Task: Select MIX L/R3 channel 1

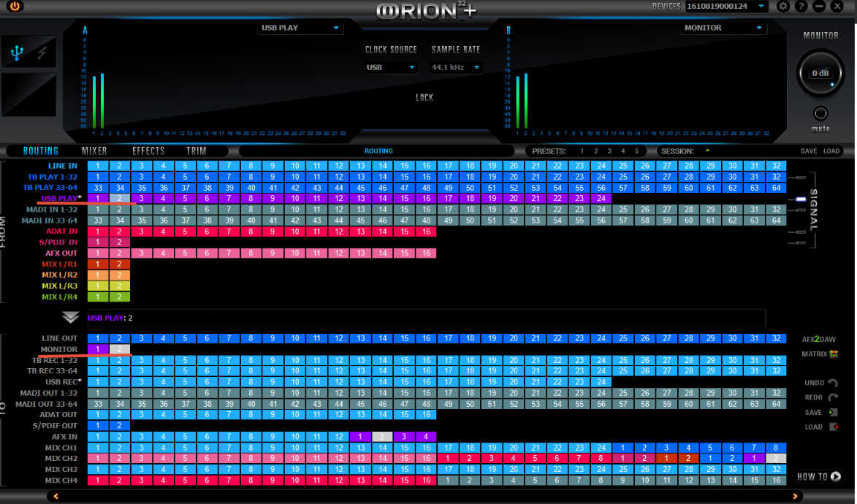Action: click(98, 286)
